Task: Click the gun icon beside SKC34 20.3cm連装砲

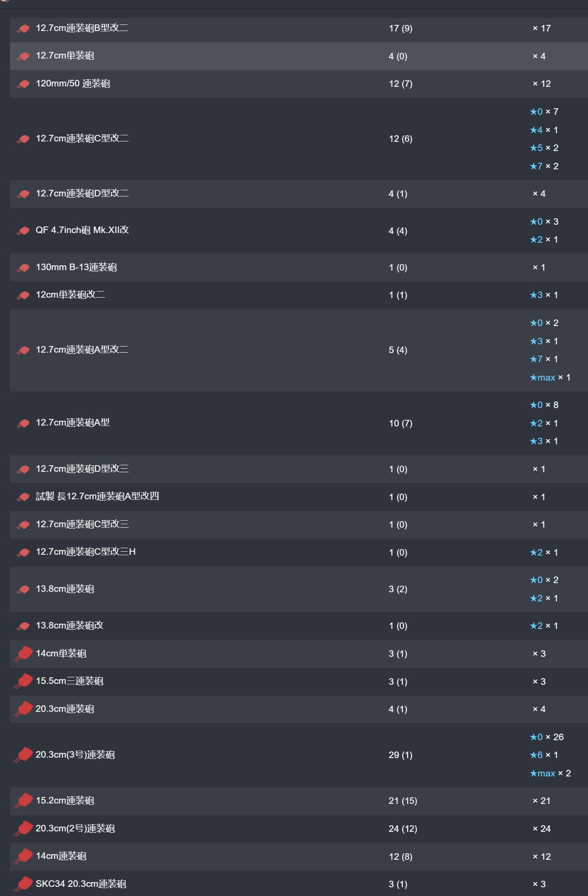Action: (23, 884)
